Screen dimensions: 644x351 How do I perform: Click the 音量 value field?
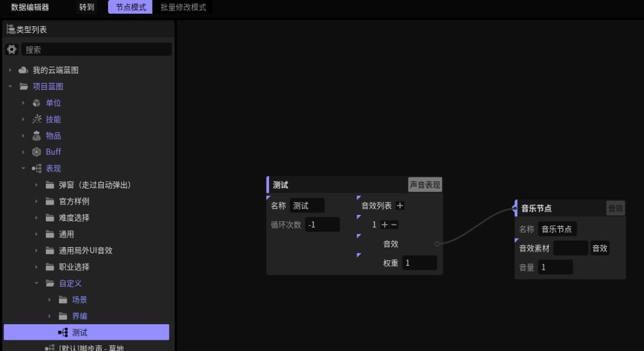pyautogui.click(x=555, y=267)
